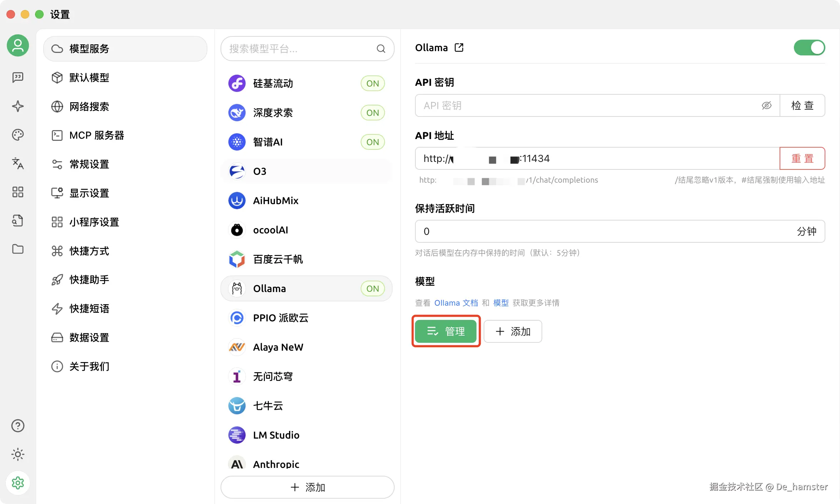Open Ollama external link icon

tap(459, 48)
